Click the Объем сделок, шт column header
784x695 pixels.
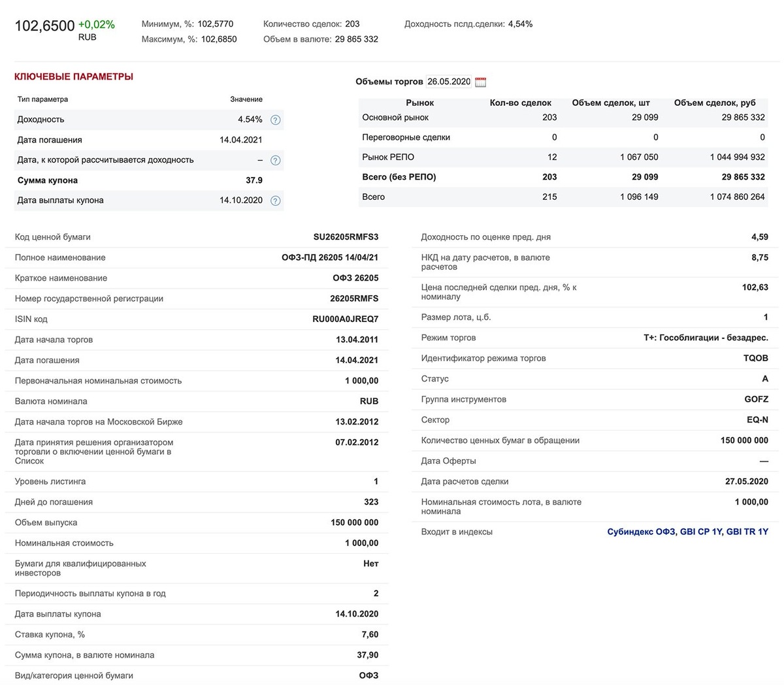click(x=611, y=103)
